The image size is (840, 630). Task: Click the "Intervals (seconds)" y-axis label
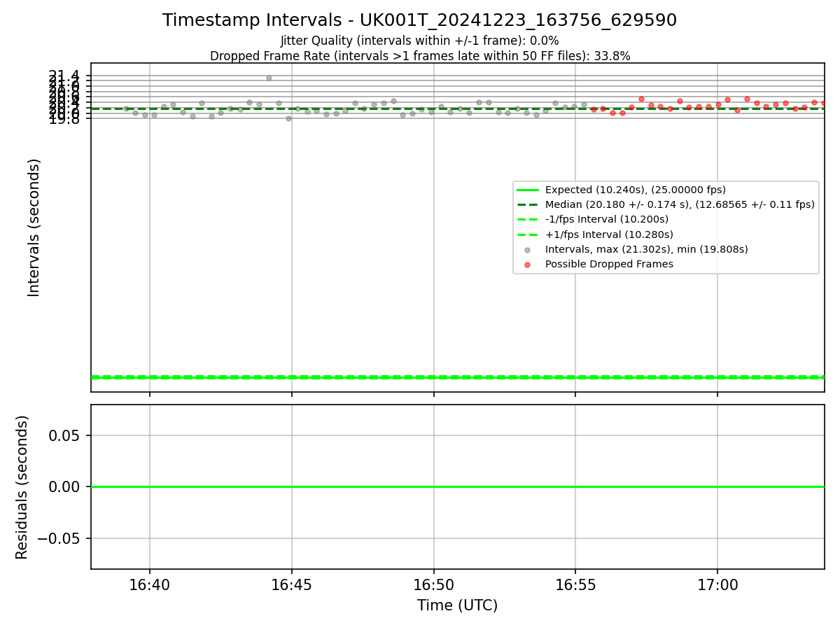(34, 227)
